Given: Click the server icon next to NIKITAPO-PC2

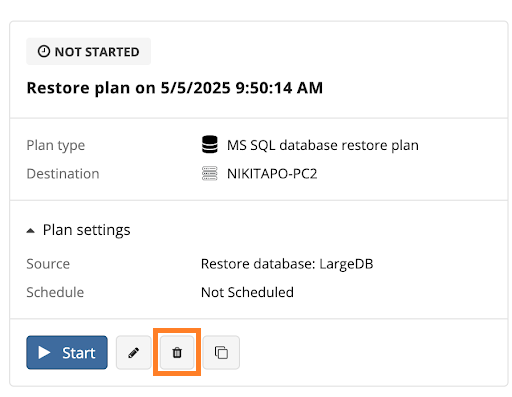Looking at the screenshot, I should coord(210,173).
